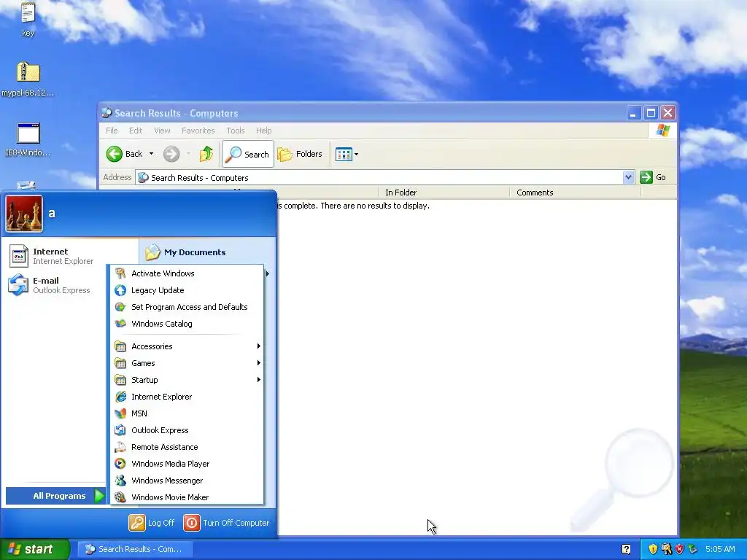Click the Activate Windows keys icon
This screenshot has width=747, height=560.
(120, 273)
